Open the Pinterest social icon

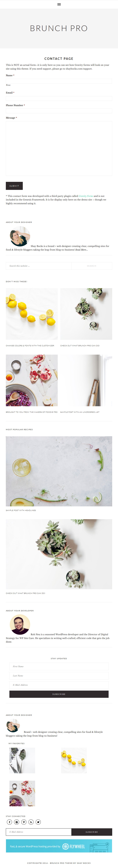[x=24, y=822]
